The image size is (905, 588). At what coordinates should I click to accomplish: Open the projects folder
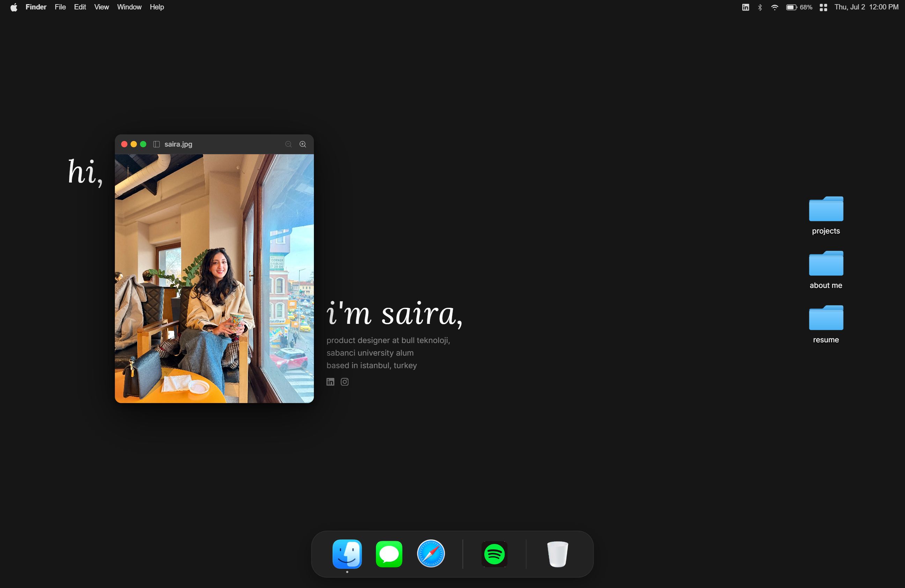pos(826,209)
